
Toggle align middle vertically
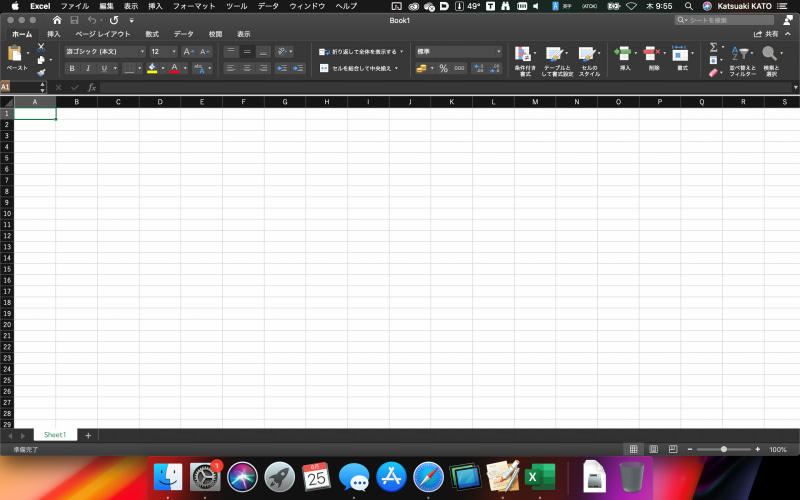pyautogui.click(x=247, y=52)
